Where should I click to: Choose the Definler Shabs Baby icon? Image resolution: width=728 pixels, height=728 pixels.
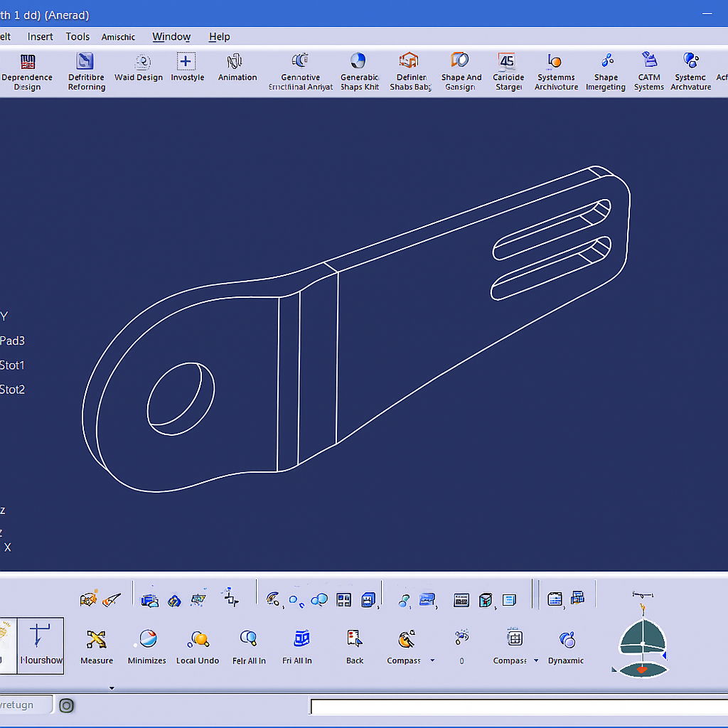(409, 60)
